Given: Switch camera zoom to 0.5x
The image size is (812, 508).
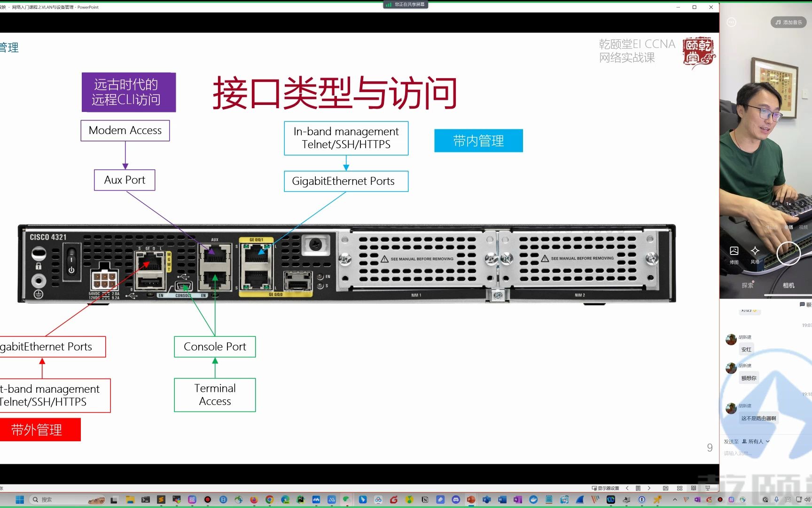Looking at the screenshot, I should pos(774,204).
